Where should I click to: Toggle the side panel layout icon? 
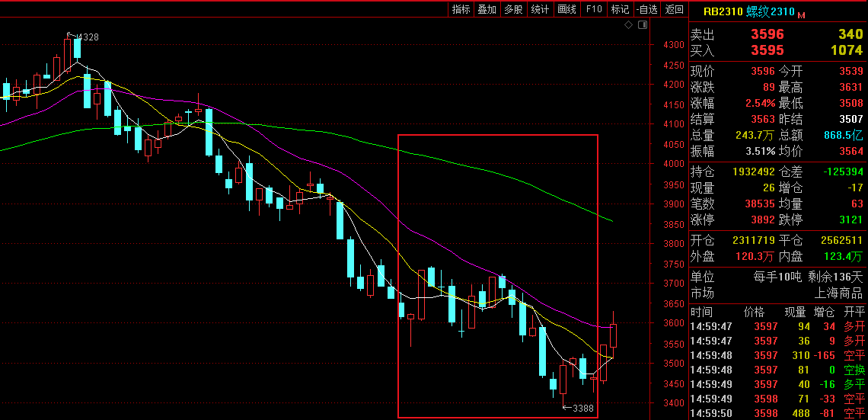click(643, 25)
